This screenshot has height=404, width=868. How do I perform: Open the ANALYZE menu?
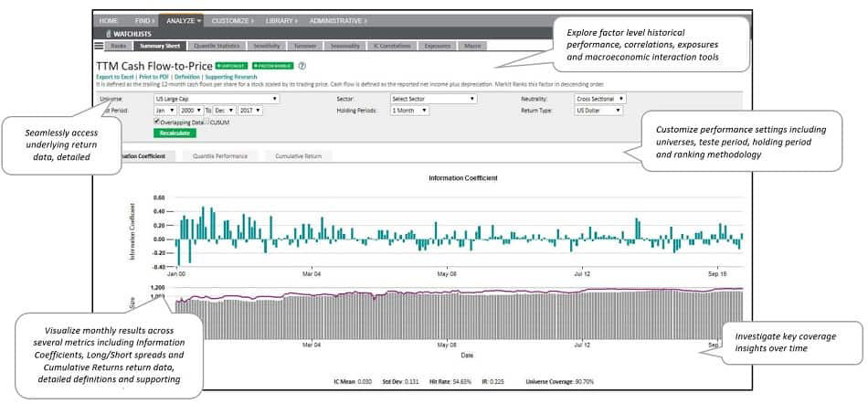coord(181,20)
